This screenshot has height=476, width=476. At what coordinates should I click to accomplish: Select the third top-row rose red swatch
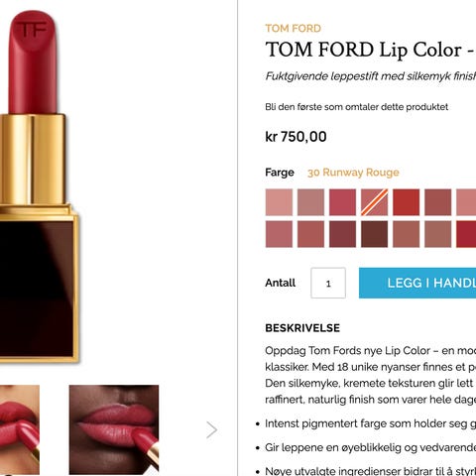click(x=342, y=202)
